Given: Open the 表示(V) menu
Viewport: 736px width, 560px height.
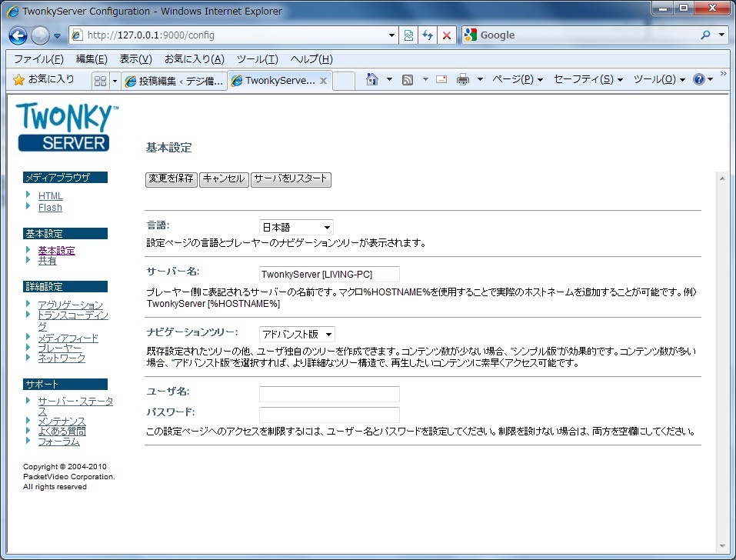Looking at the screenshot, I should [x=135, y=59].
